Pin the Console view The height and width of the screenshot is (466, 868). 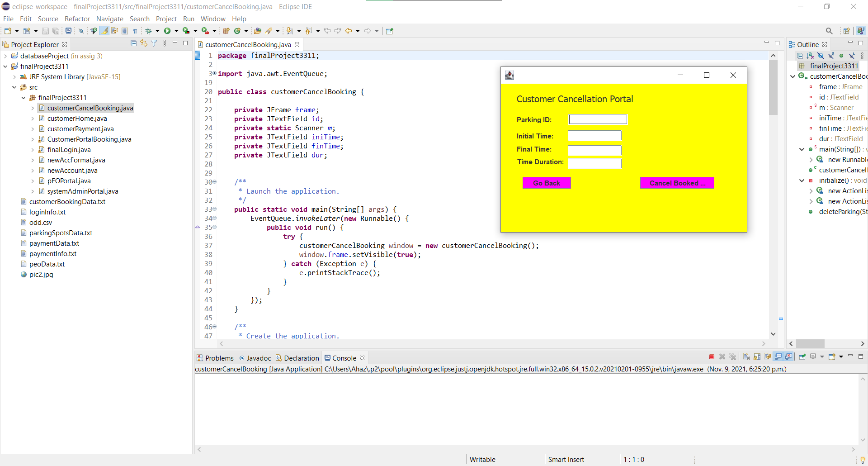[802, 357]
